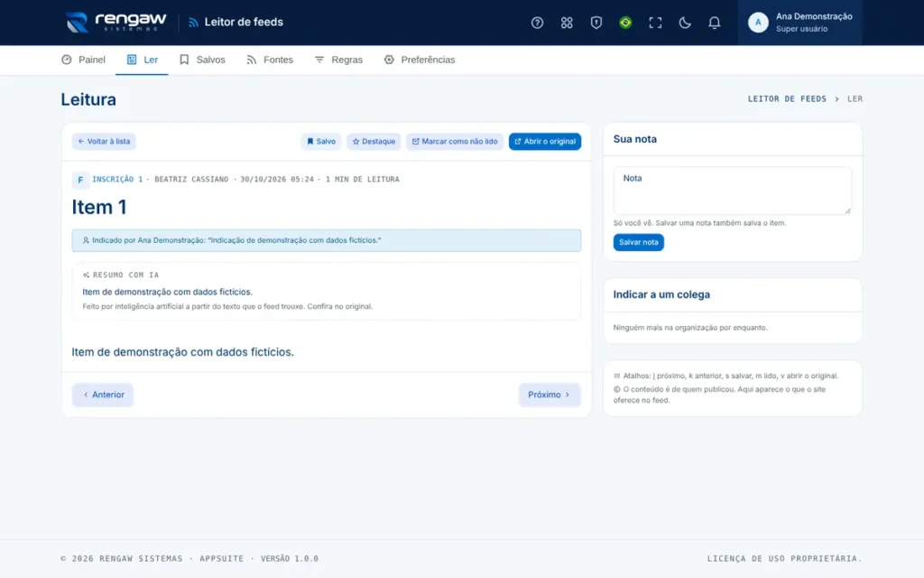This screenshot has width=924, height=578.
Task: Click the person icon in indication banner
Action: [x=86, y=240]
